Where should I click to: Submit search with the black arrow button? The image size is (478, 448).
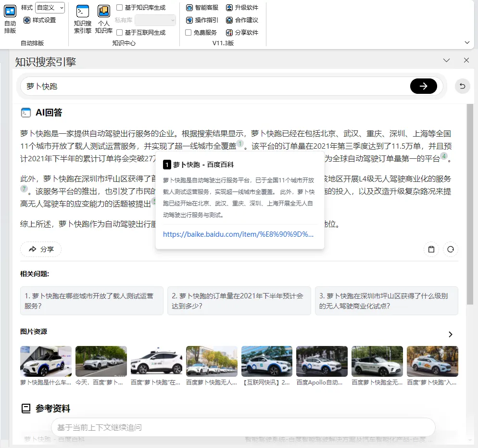click(x=424, y=86)
